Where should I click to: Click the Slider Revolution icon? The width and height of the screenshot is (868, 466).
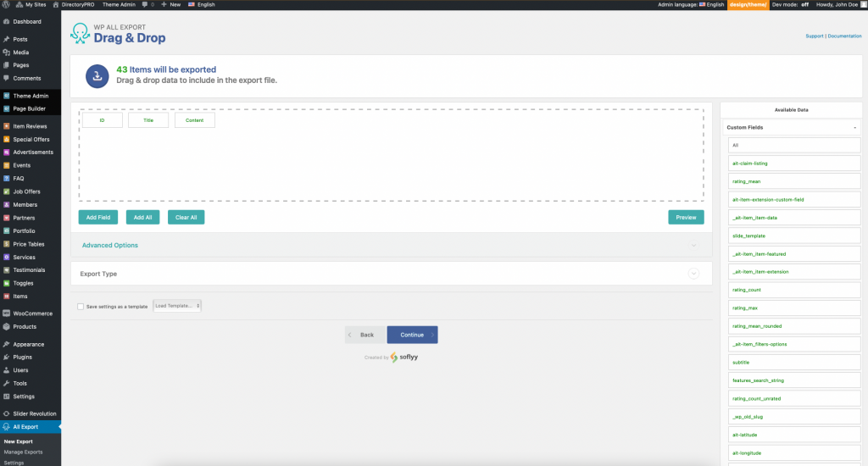pos(7,413)
